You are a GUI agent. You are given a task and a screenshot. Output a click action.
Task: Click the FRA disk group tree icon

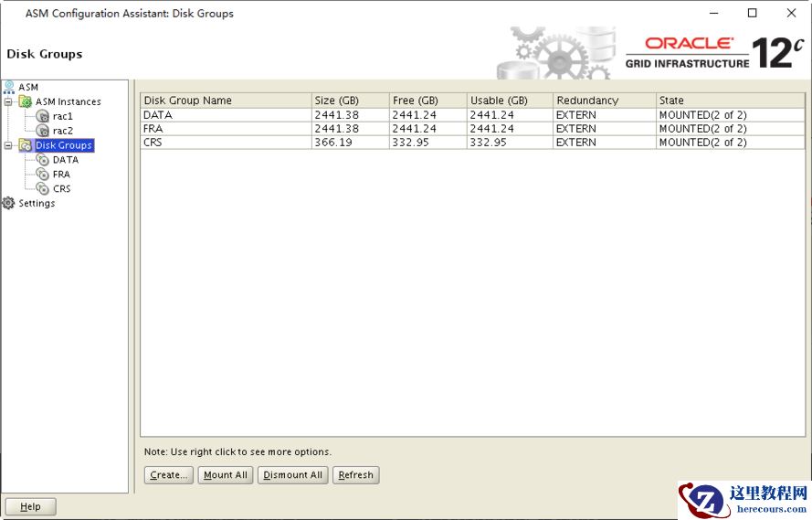click(x=42, y=174)
